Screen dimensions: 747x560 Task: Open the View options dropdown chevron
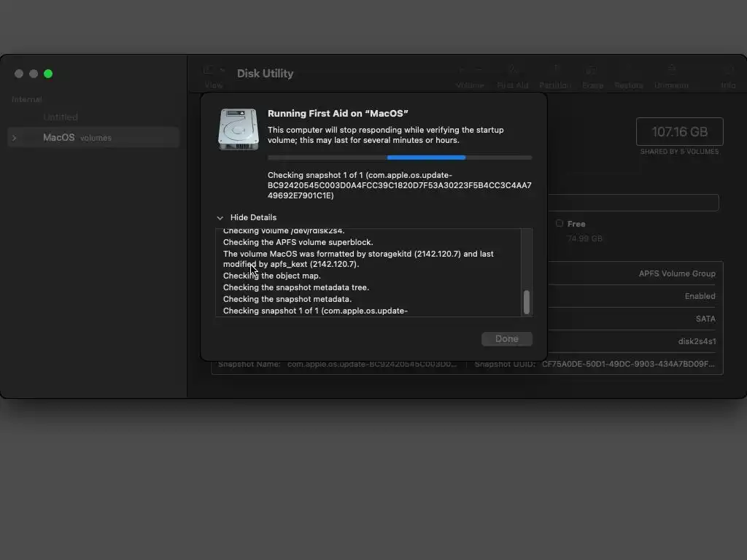tap(222, 71)
